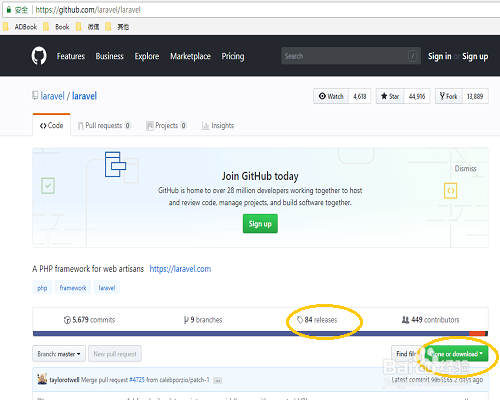This screenshot has height=400, width=500.
Task: Open the Book bookmark folder
Action: 56,27
